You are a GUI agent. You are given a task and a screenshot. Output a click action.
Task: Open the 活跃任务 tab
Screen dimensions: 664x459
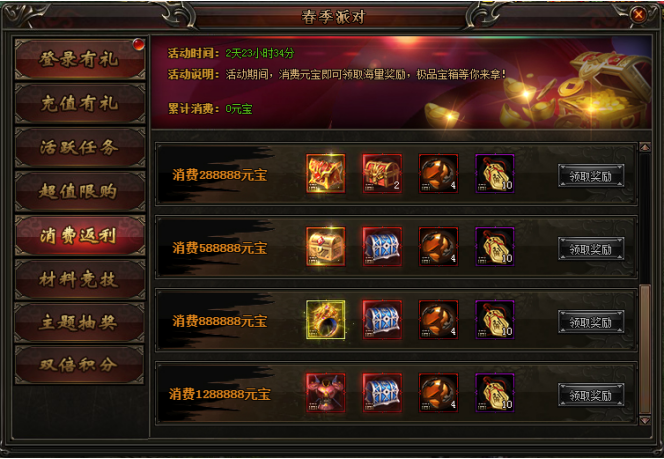(80, 147)
